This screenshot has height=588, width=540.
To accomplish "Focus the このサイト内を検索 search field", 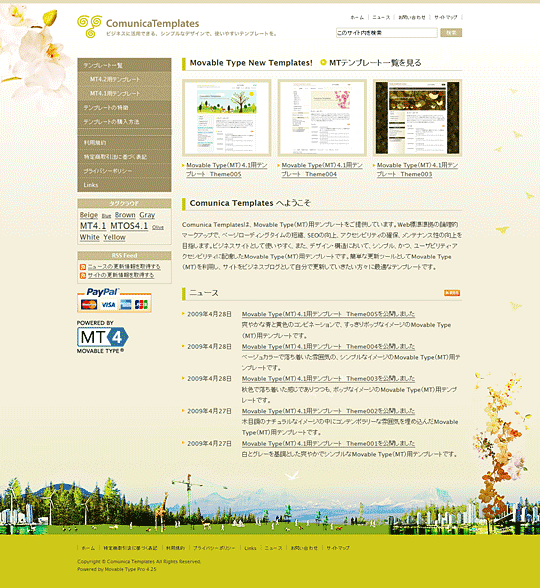I will click(x=387, y=33).
